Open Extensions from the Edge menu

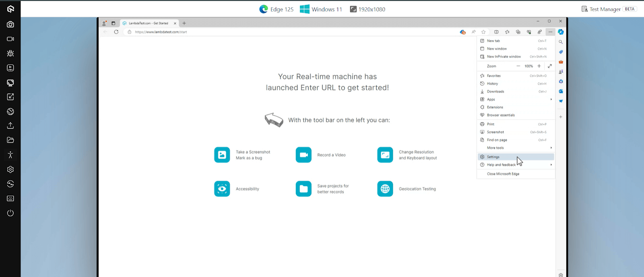tap(516, 107)
